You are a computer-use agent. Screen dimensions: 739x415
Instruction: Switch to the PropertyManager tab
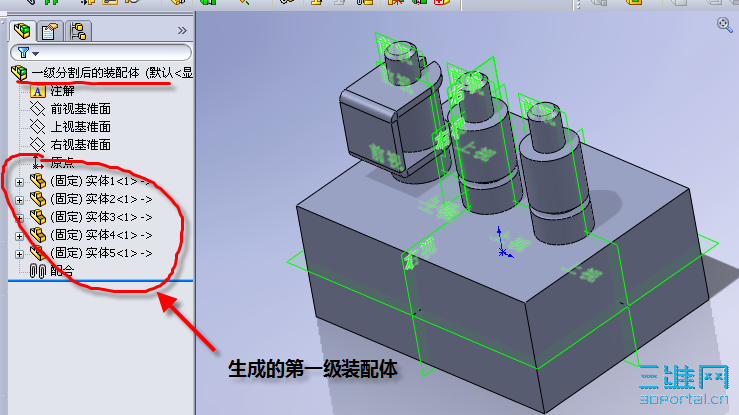[49, 31]
